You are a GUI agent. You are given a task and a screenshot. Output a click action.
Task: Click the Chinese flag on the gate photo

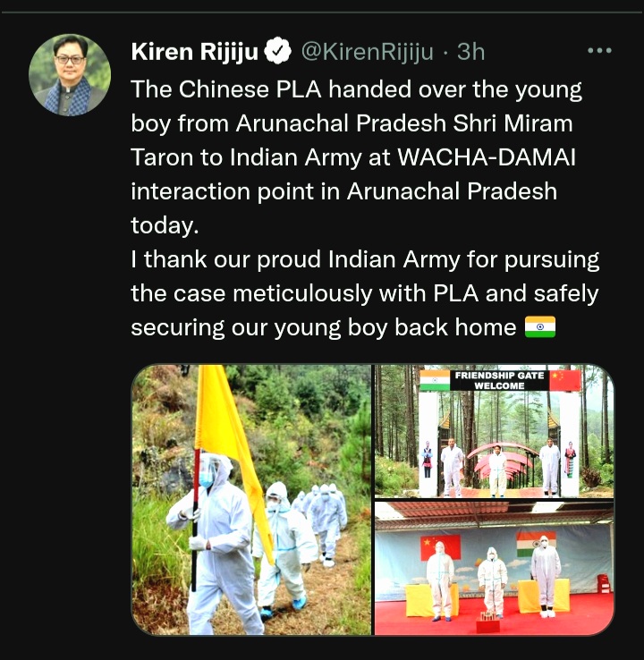click(x=565, y=380)
